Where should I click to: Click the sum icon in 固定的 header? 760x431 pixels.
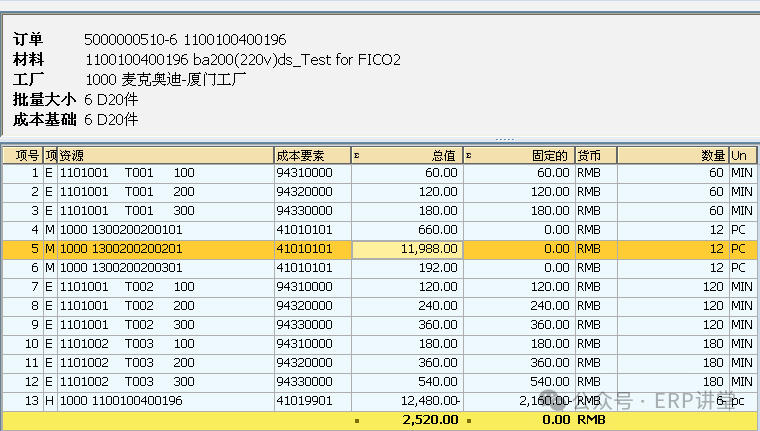[x=469, y=156]
